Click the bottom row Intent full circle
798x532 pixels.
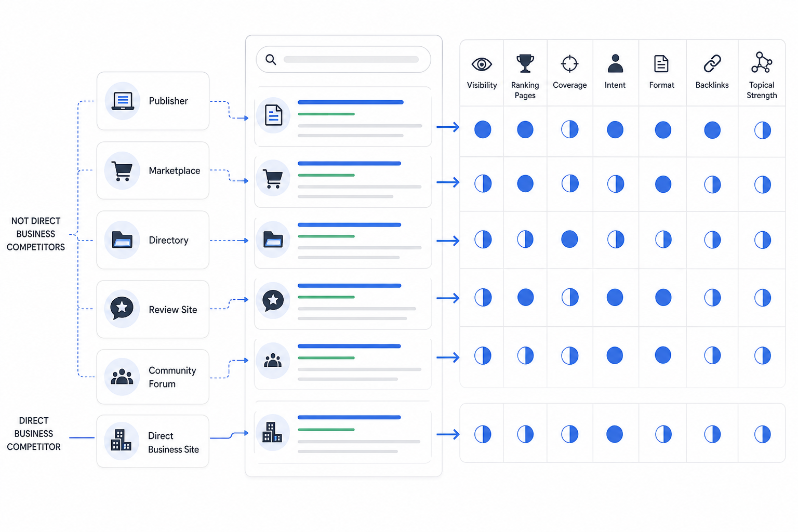click(615, 434)
